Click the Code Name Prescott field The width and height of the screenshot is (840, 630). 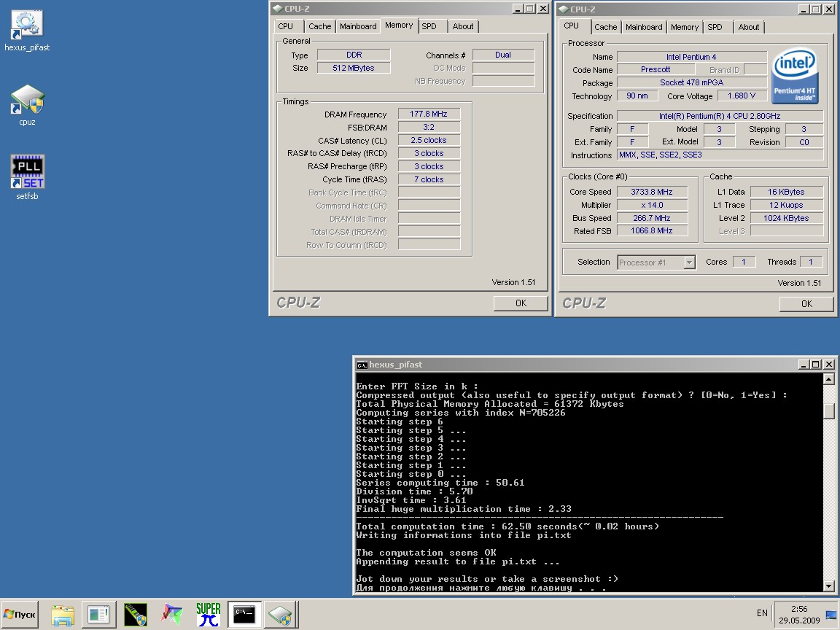(656, 70)
